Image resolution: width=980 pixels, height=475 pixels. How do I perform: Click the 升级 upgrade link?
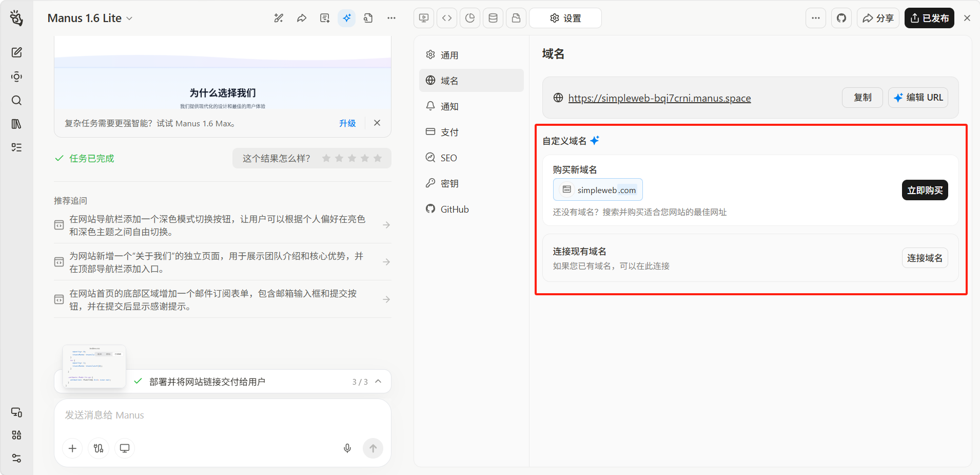click(x=347, y=123)
